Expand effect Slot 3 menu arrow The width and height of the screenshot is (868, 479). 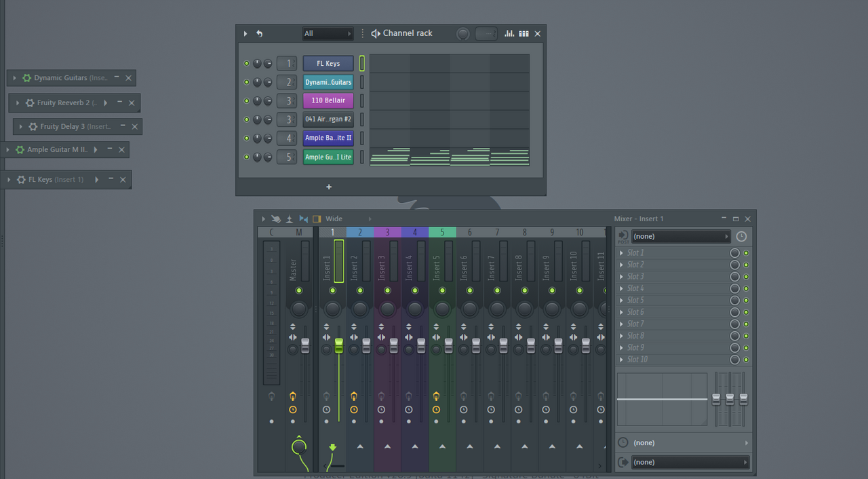[x=621, y=277]
